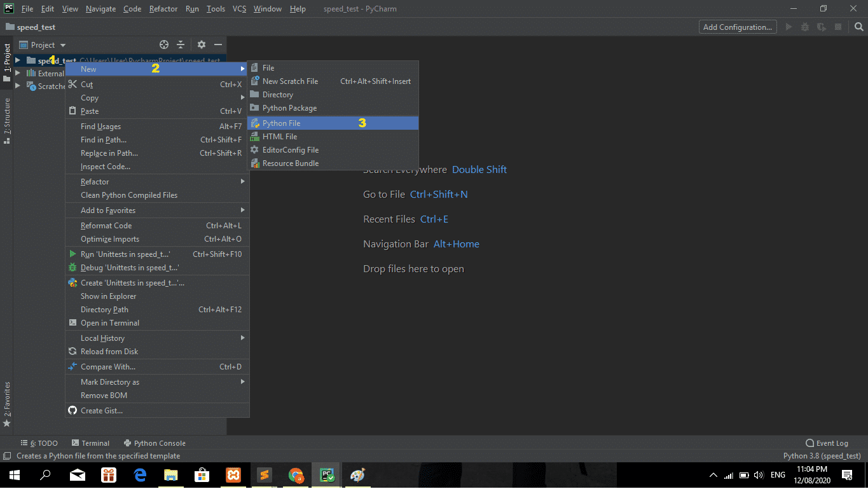Click the search magnifier in top toolbar
The image size is (868, 489).
858,27
